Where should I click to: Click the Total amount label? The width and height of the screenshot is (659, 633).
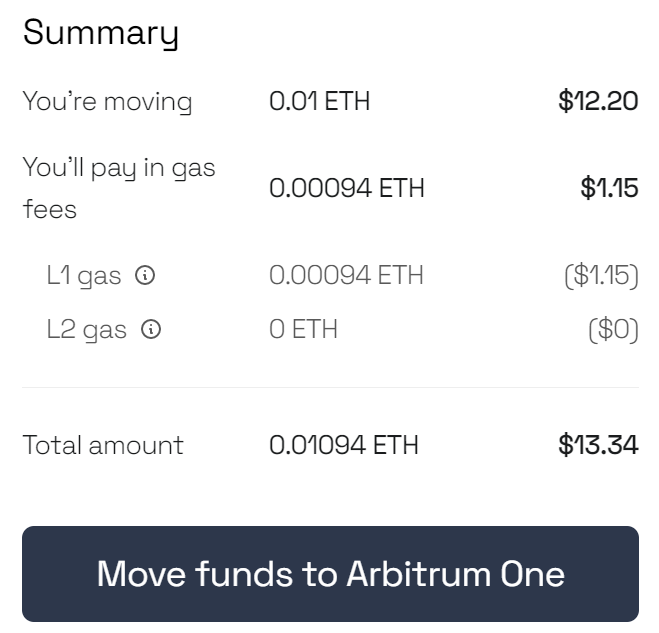tap(103, 445)
